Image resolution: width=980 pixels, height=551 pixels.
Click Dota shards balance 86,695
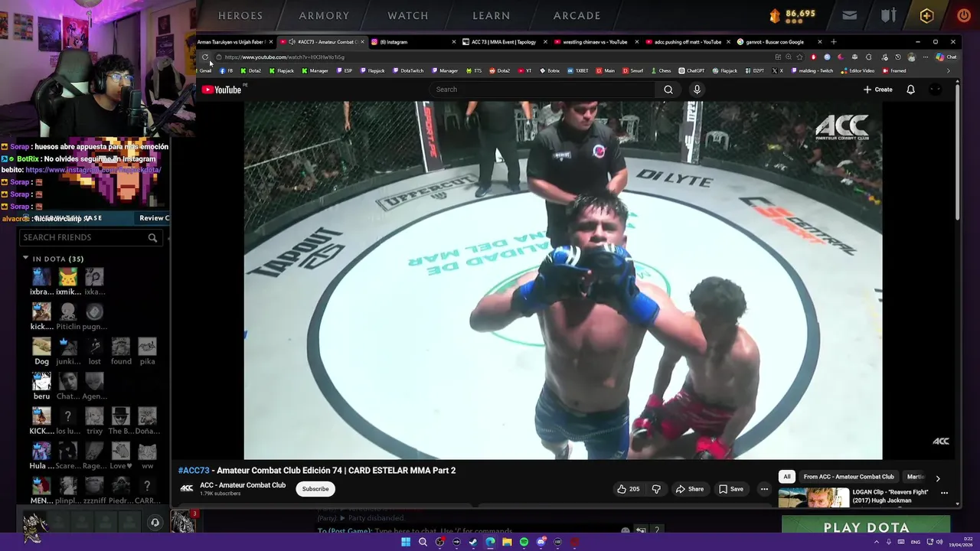coord(792,15)
